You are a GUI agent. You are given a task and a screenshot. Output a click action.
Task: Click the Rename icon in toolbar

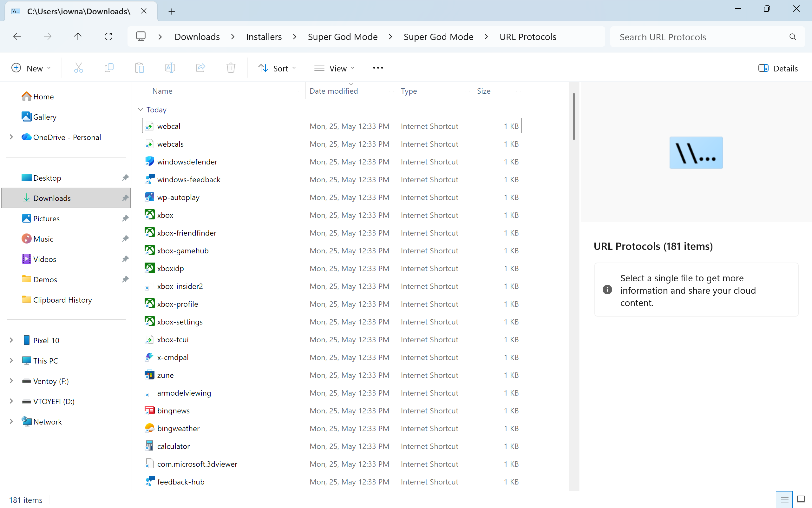[170, 68]
